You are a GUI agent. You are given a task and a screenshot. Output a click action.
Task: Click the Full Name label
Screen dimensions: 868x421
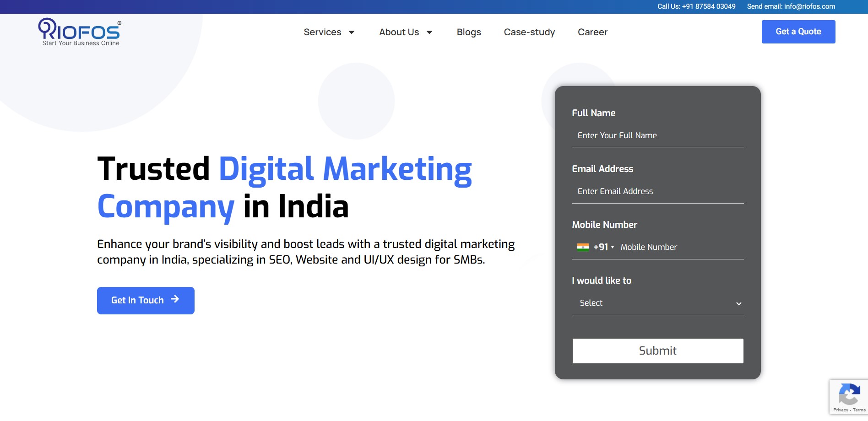click(594, 113)
